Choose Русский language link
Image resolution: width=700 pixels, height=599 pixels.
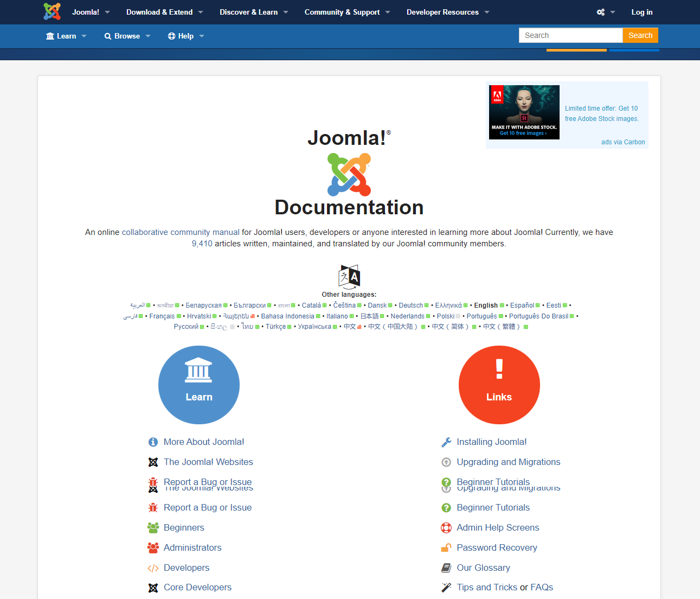186,327
